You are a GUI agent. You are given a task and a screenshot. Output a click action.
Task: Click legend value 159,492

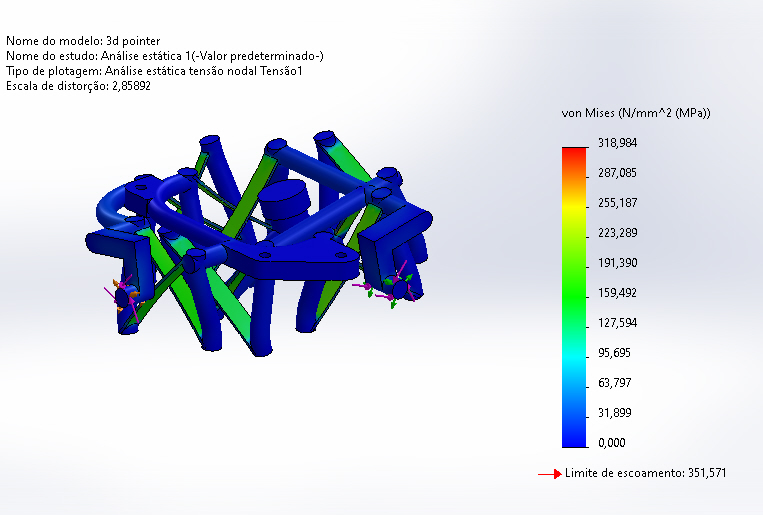coord(617,293)
